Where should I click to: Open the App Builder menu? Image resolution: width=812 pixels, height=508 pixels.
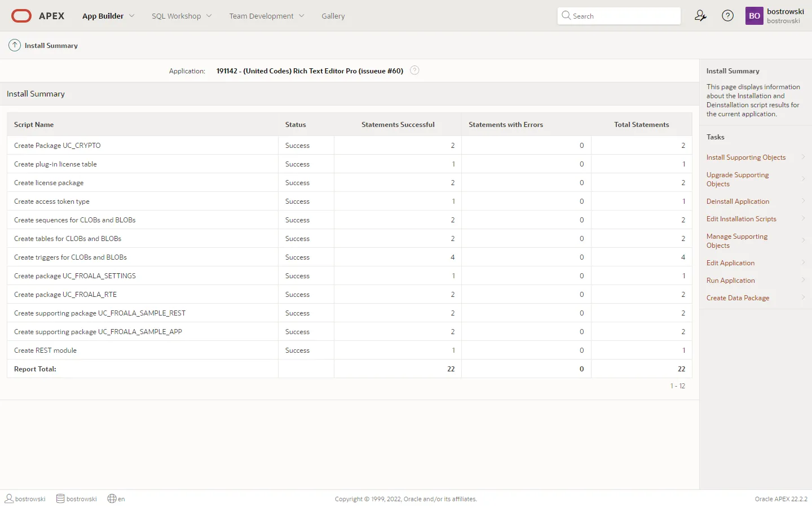click(x=103, y=16)
